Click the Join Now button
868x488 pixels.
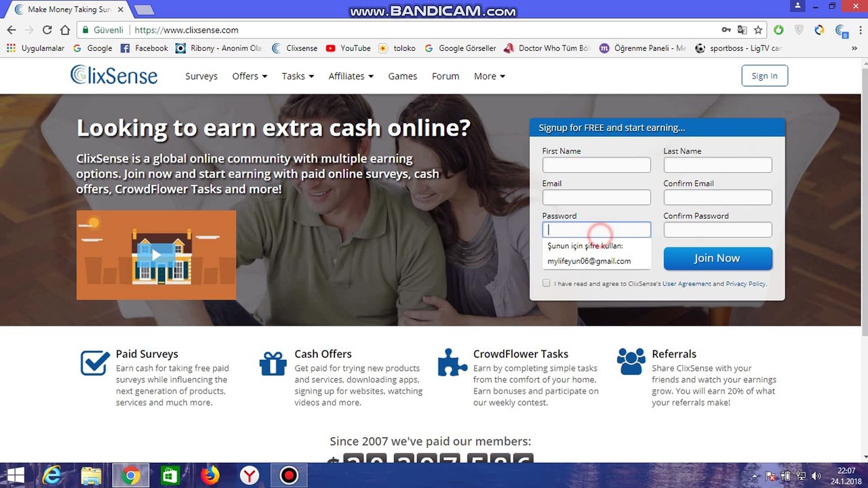point(717,258)
